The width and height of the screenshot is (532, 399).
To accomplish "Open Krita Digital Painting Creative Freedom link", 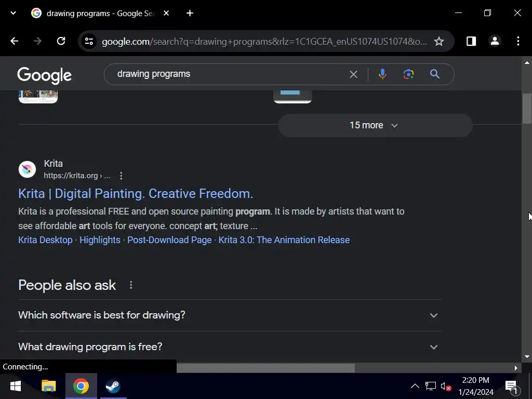I will [x=136, y=193].
